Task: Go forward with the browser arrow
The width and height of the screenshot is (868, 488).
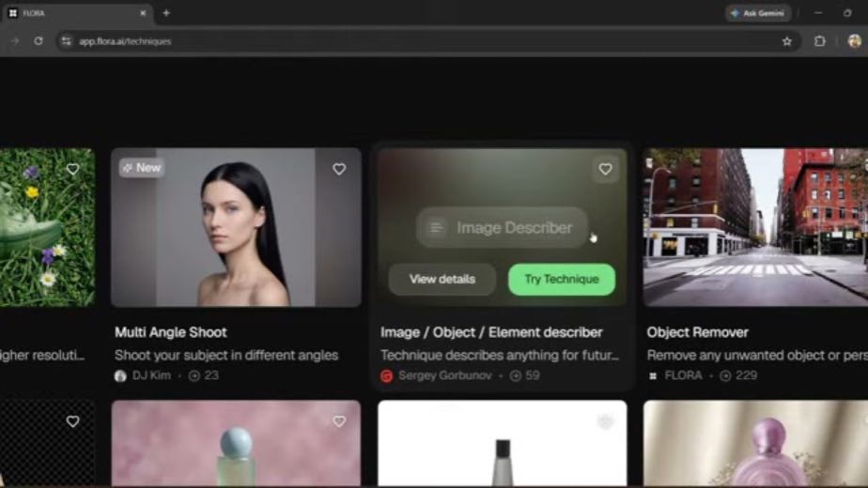Action: [x=14, y=41]
